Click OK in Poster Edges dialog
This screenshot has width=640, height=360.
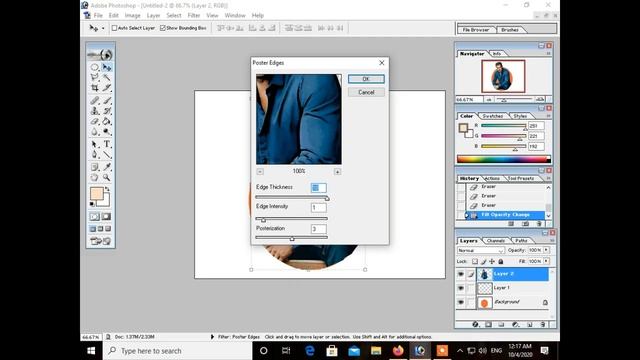pyautogui.click(x=366, y=79)
